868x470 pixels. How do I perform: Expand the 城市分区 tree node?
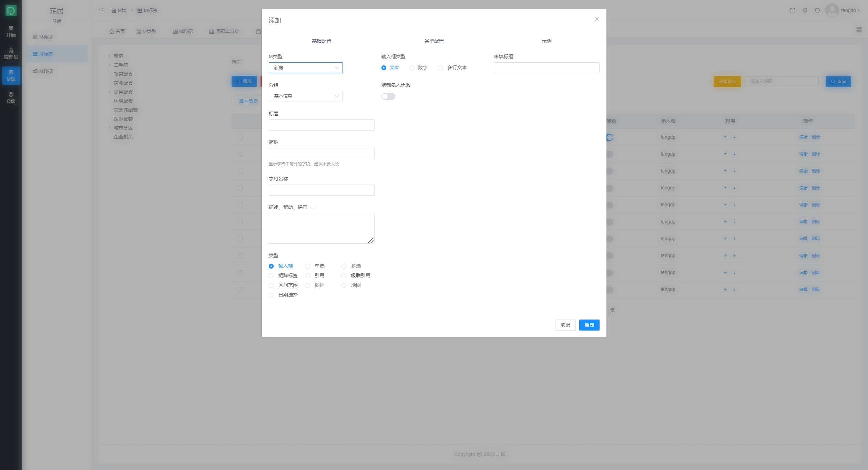(110, 128)
